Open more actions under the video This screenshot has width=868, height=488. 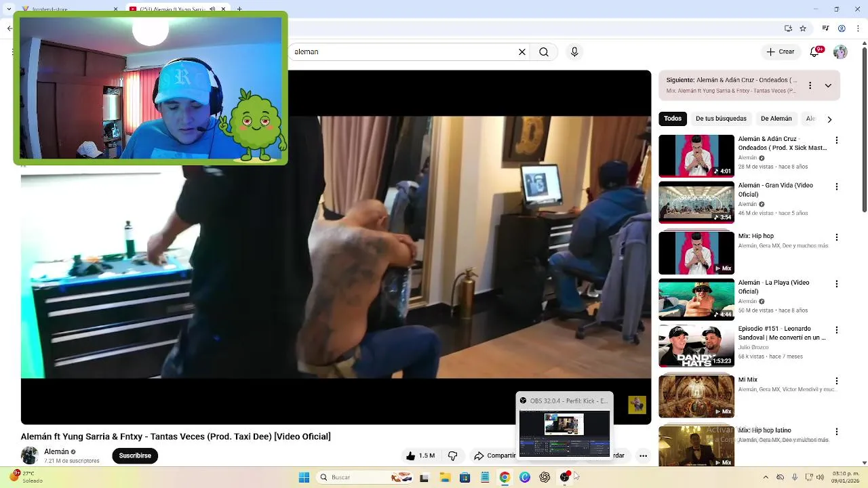[x=643, y=455]
